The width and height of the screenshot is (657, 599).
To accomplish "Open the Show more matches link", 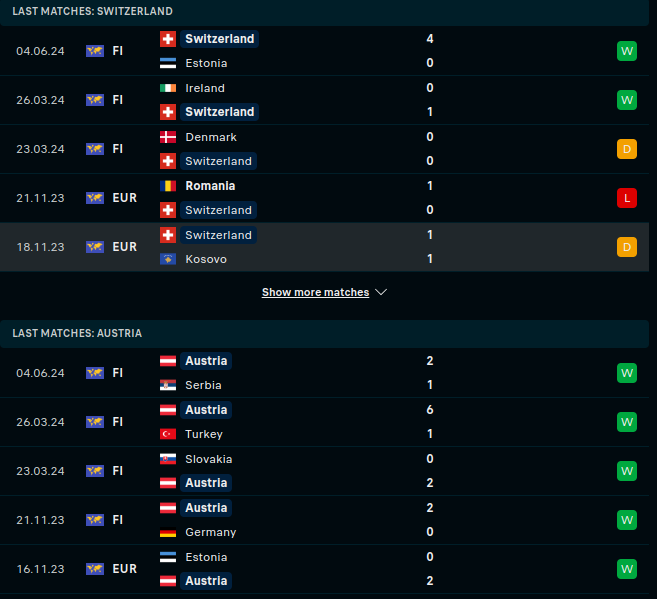I will [315, 293].
